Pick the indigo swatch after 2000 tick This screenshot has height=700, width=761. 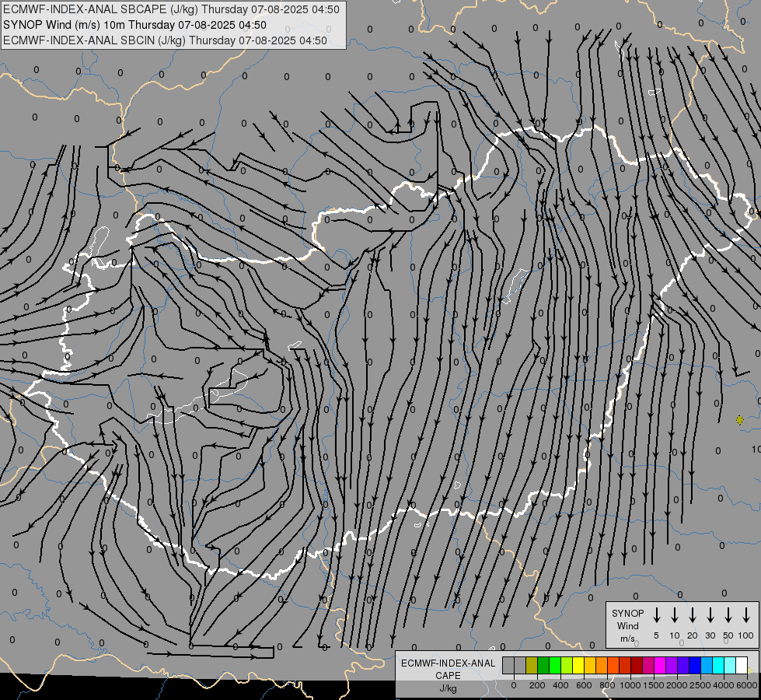pos(684,665)
